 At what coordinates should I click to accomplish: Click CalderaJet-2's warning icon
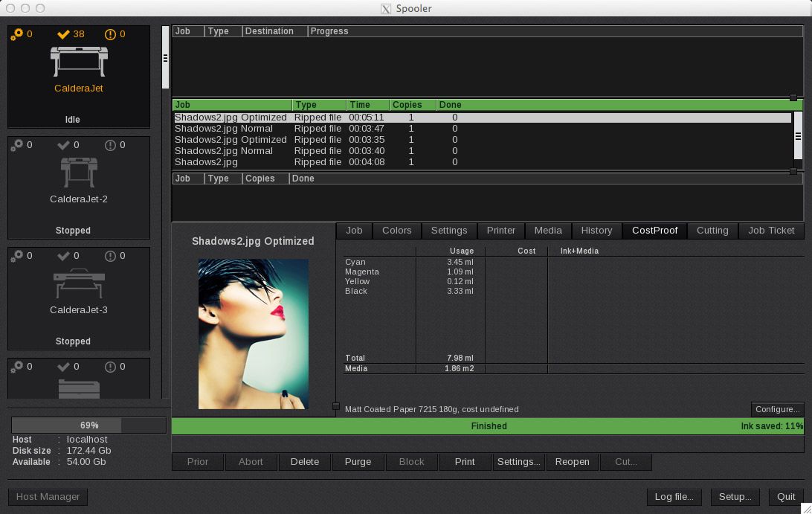point(110,145)
